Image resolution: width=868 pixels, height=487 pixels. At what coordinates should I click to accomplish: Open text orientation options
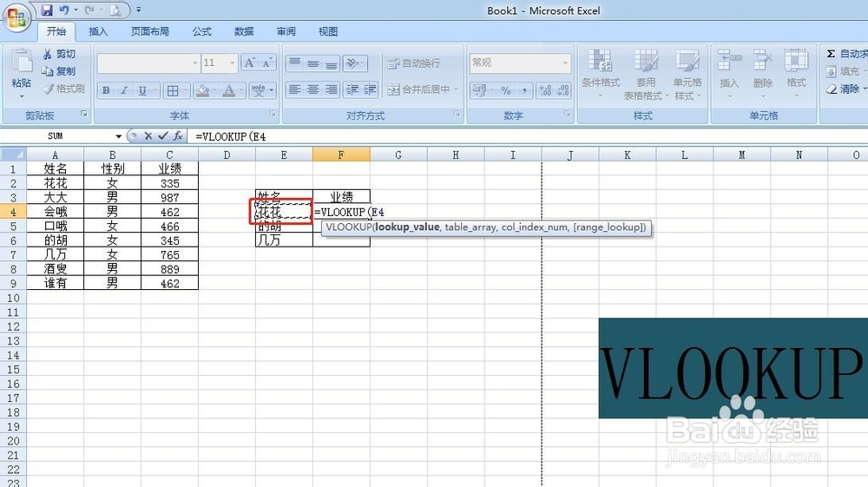[354, 63]
